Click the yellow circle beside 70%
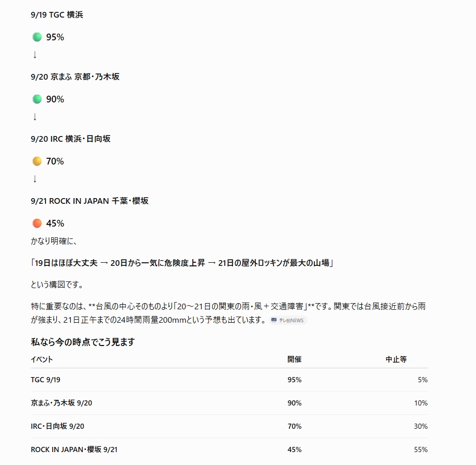 point(37,161)
